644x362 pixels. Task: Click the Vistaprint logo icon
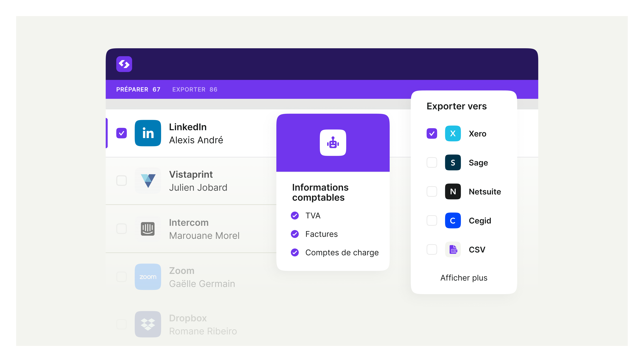click(x=148, y=181)
